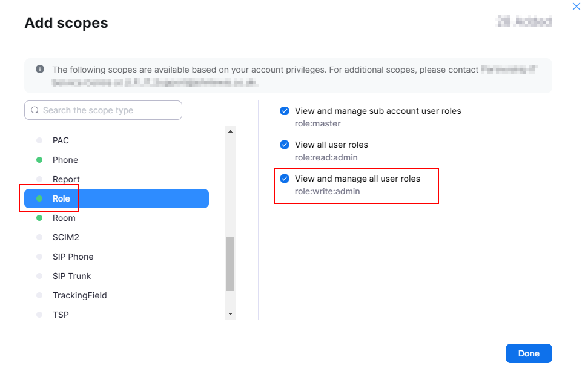Click the gray dot beside Report
Image resolution: width=588 pixels, height=377 pixels.
point(39,179)
